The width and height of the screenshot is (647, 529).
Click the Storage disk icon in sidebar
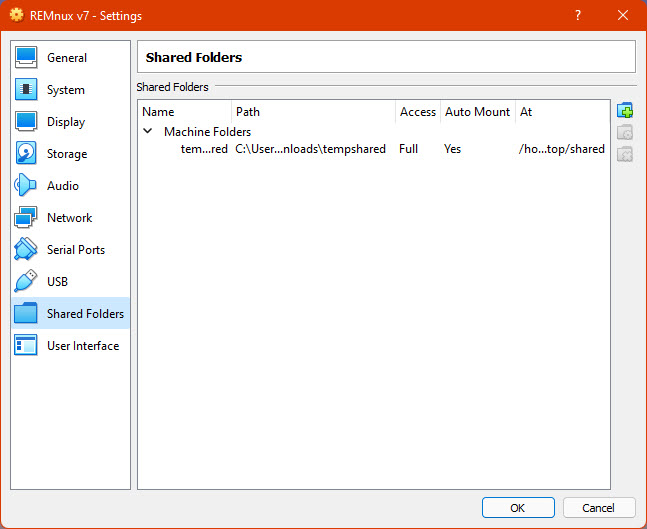point(27,154)
